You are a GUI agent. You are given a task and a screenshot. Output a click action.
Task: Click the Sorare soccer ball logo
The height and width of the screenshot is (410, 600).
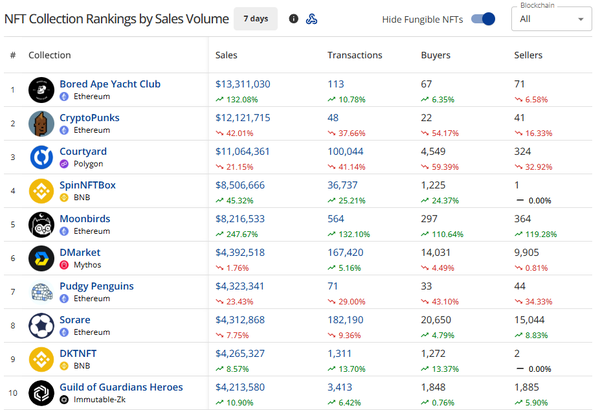pyautogui.click(x=41, y=326)
